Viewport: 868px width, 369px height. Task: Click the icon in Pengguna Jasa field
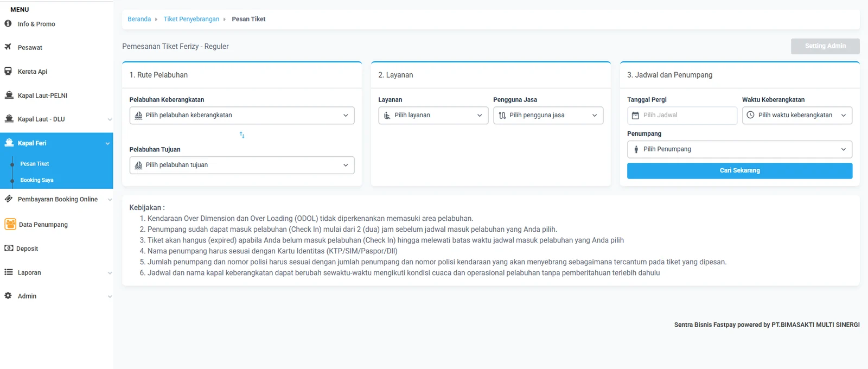502,115
